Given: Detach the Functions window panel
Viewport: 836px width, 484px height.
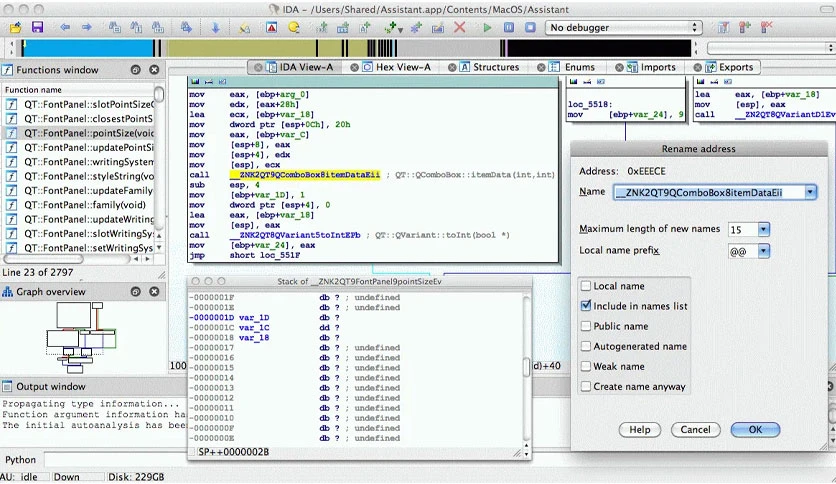Looking at the screenshot, I should (x=136, y=70).
